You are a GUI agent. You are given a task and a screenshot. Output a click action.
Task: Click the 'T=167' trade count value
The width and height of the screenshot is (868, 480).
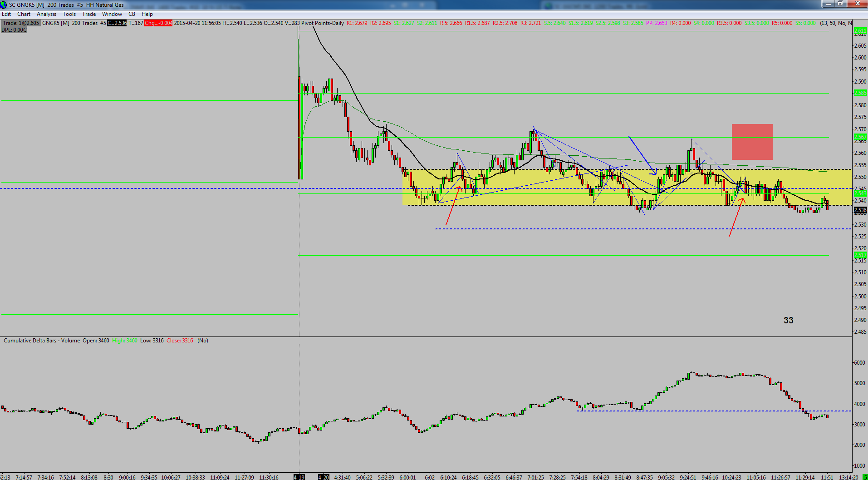136,23
